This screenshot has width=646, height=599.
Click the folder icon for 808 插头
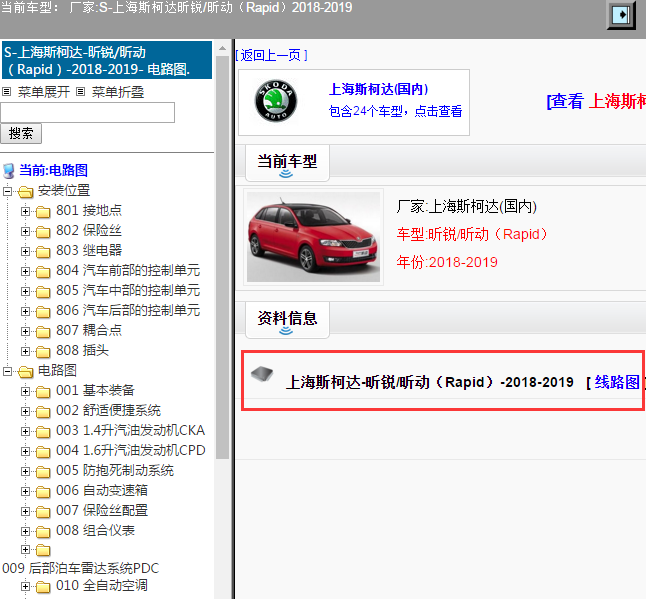point(43,351)
